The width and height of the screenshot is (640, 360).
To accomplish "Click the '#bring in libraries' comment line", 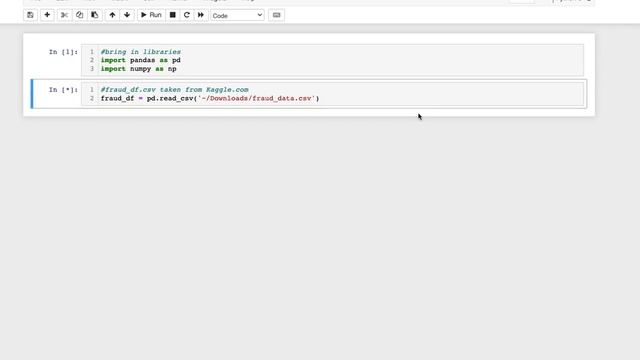I will coord(141,52).
